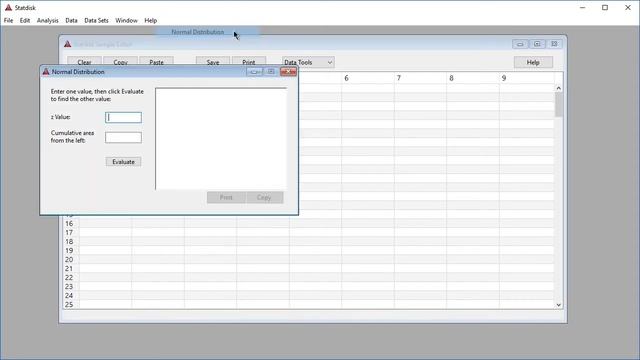The width and height of the screenshot is (640, 360).
Task: Select column 6 header
Action: pyautogui.click(x=367, y=78)
